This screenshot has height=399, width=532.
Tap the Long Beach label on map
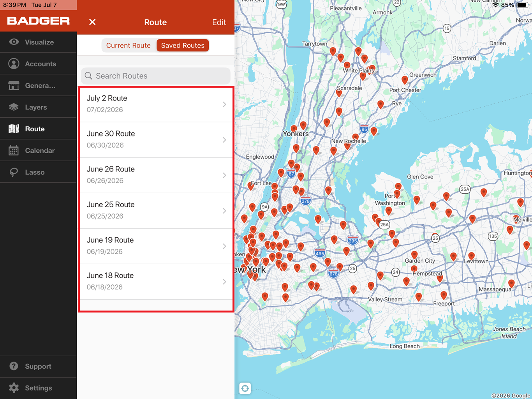[405, 346]
